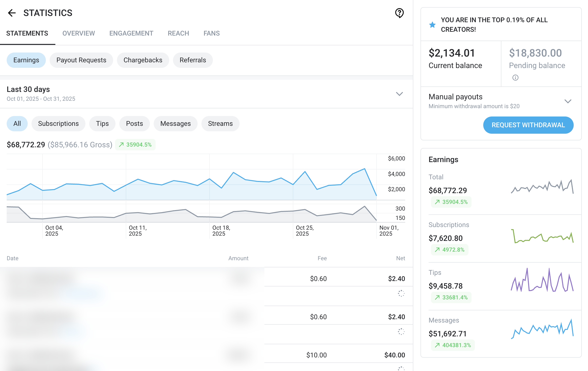
Task: Click the green growth arrow beside the gross total
Action: point(121,145)
